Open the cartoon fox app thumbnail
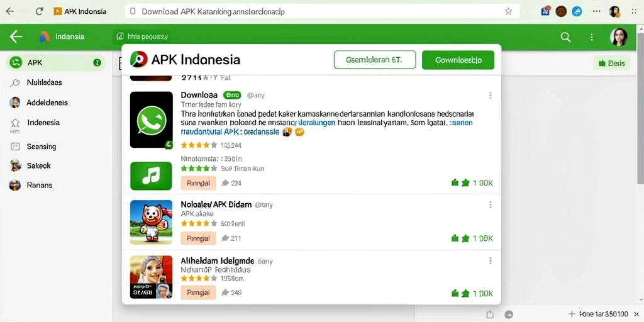The height and width of the screenshot is (322, 644). tap(151, 223)
